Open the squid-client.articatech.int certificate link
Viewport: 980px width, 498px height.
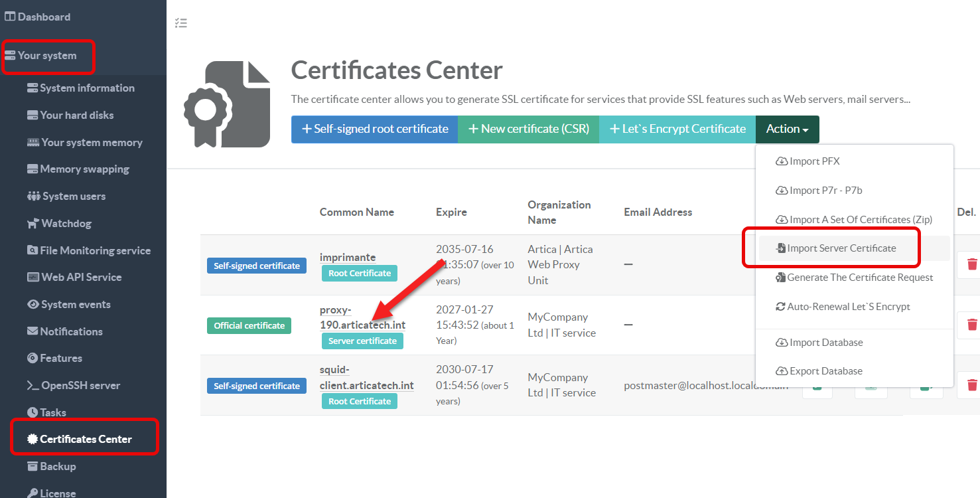(x=366, y=378)
